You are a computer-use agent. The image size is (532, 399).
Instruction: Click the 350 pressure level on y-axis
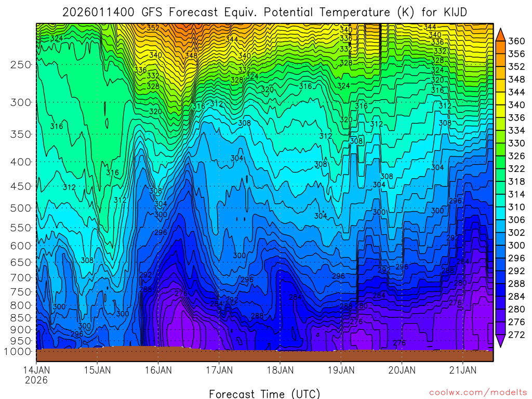(21, 135)
